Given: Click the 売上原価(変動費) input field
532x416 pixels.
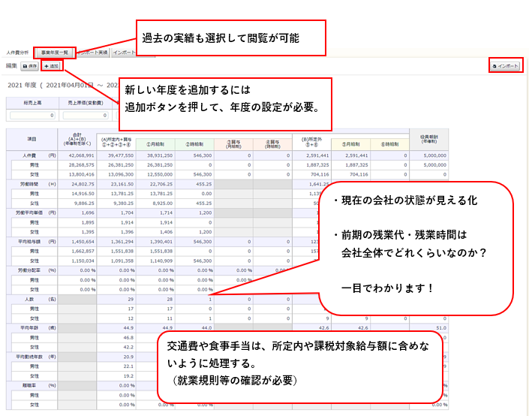Looking at the screenshot, I should coord(83,115).
